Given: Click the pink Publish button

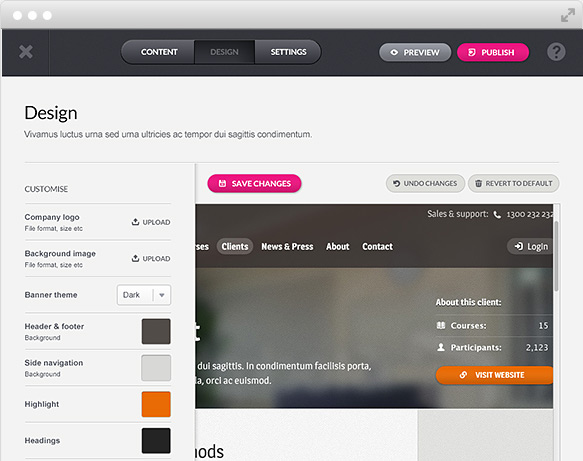Looking at the screenshot, I should click(493, 52).
